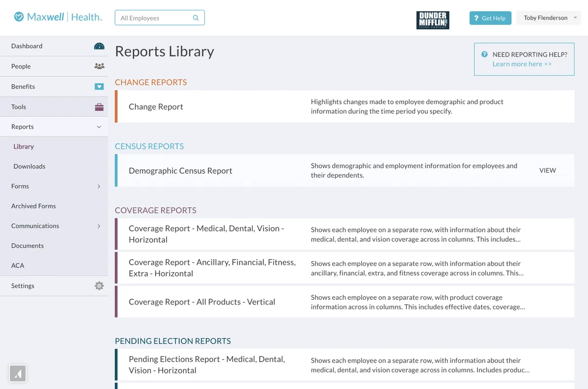Click VIEW for Demographic Census Report
The width and height of the screenshot is (588, 389).
pyautogui.click(x=547, y=170)
